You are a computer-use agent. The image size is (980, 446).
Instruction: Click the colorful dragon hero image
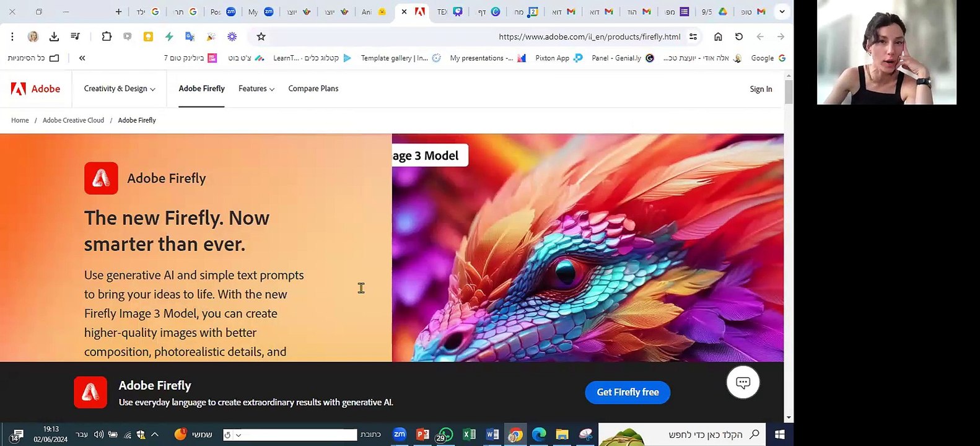[x=588, y=248]
